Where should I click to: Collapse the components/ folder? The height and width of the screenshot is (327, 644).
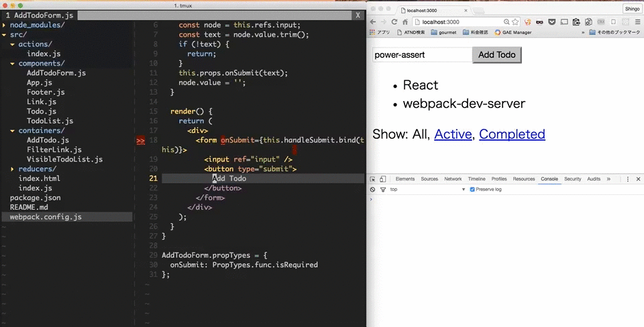pyautogui.click(x=12, y=64)
